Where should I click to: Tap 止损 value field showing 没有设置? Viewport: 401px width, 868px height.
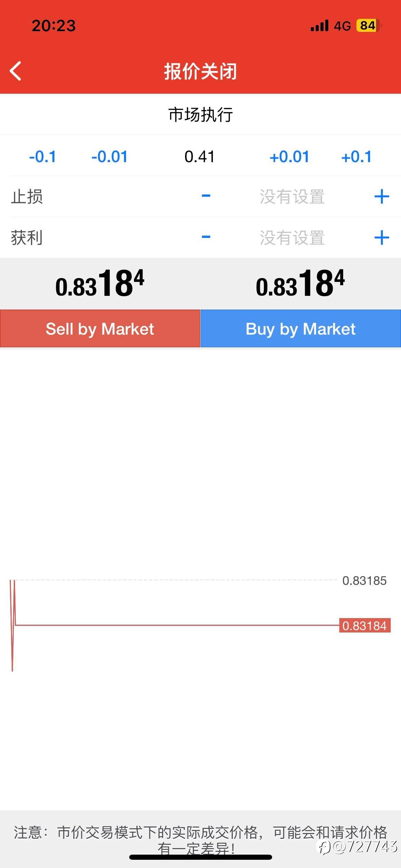coord(292,197)
